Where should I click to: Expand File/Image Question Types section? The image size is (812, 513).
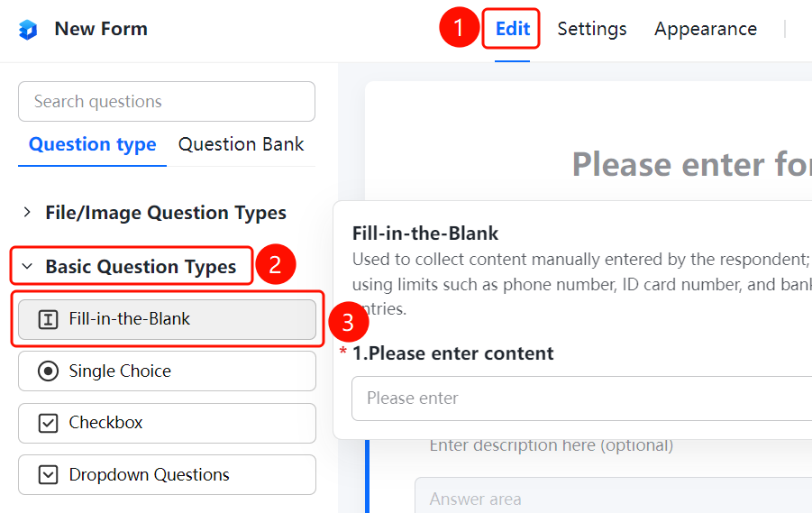click(155, 213)
